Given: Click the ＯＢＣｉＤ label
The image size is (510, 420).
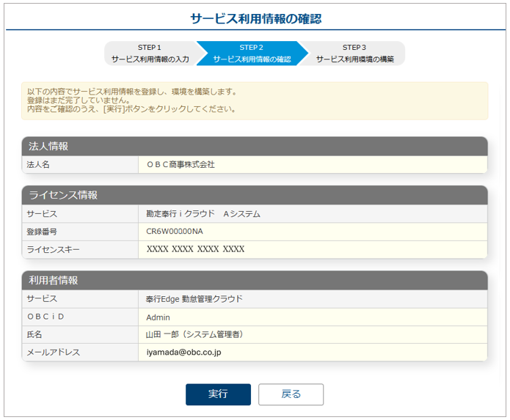Looking at the screenshot, I should (45, 317).
